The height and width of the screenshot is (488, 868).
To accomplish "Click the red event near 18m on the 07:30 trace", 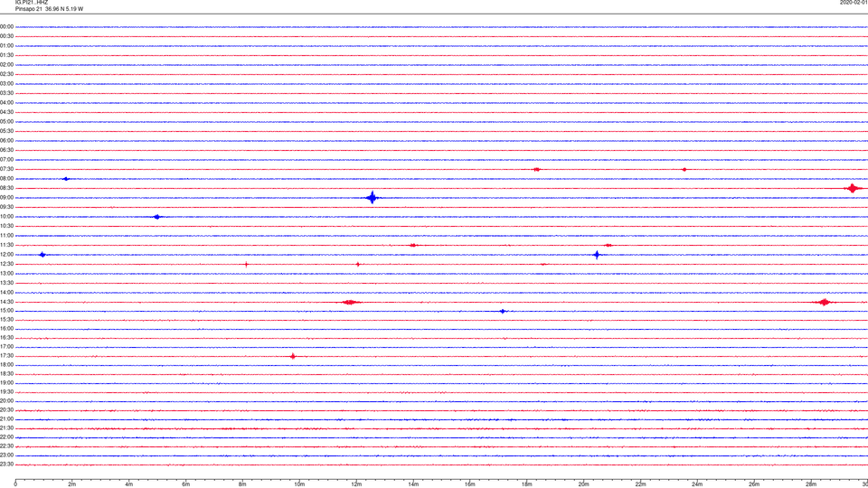I will coord(536,169).
